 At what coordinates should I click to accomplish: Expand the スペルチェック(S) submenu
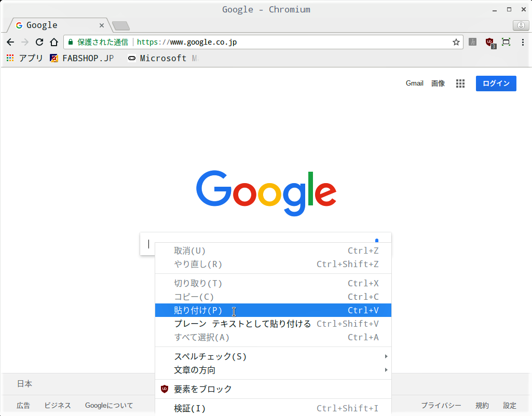273,356
